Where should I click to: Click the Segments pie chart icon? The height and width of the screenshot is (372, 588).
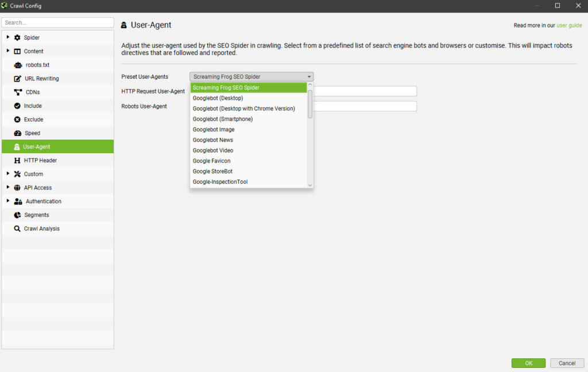tap(17, 215)
